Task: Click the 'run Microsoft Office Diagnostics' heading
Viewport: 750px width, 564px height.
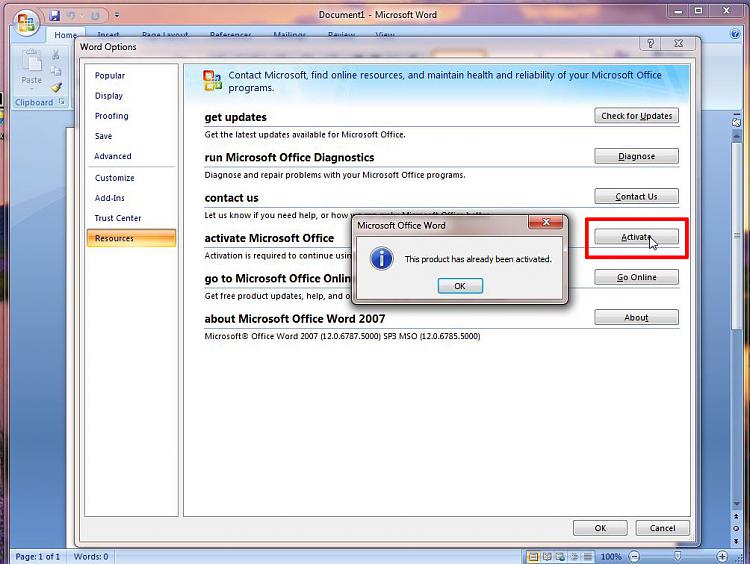Action: click(x=289, y=157)
